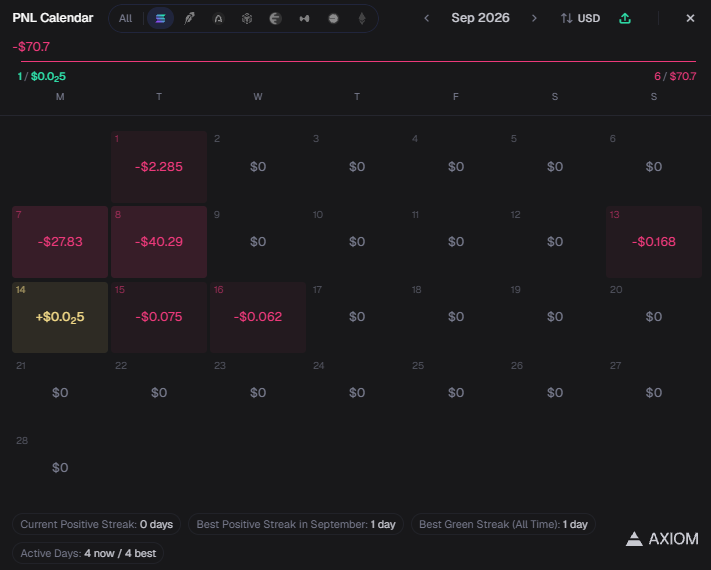Click the PNL Calendar title
This screenshot has height=570, width=711.
point(53,18)
